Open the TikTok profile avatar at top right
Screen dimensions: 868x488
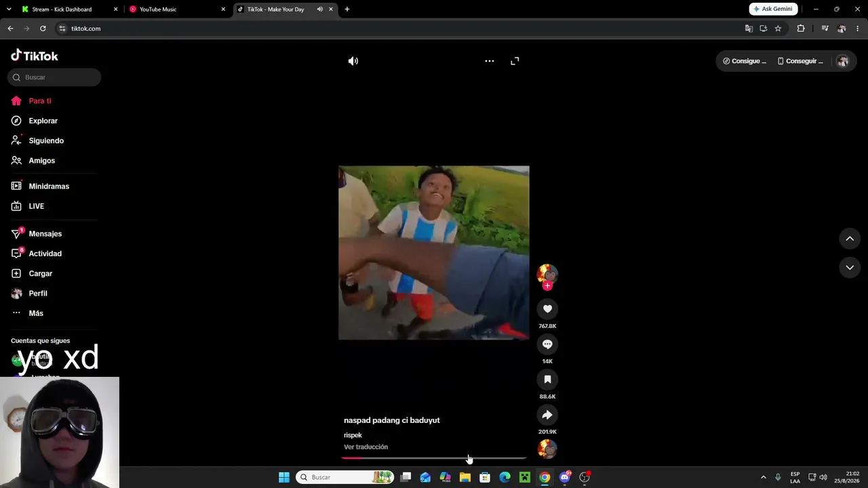[x=843, y=61]
